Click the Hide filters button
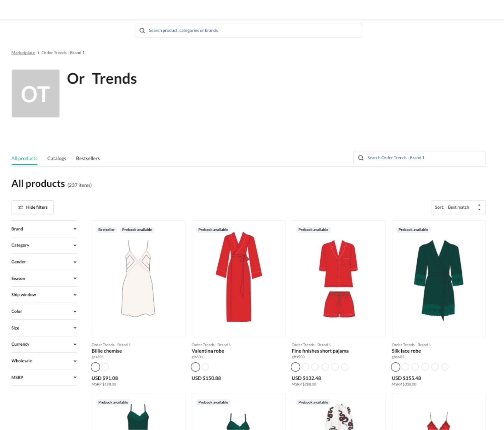This screenshot has width=504, height=430. tap(32, 207)
